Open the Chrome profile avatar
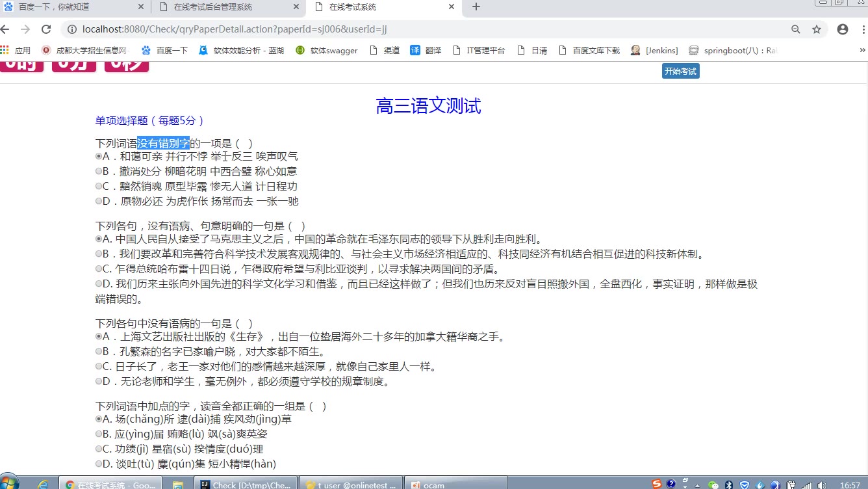 pos(843,29)
